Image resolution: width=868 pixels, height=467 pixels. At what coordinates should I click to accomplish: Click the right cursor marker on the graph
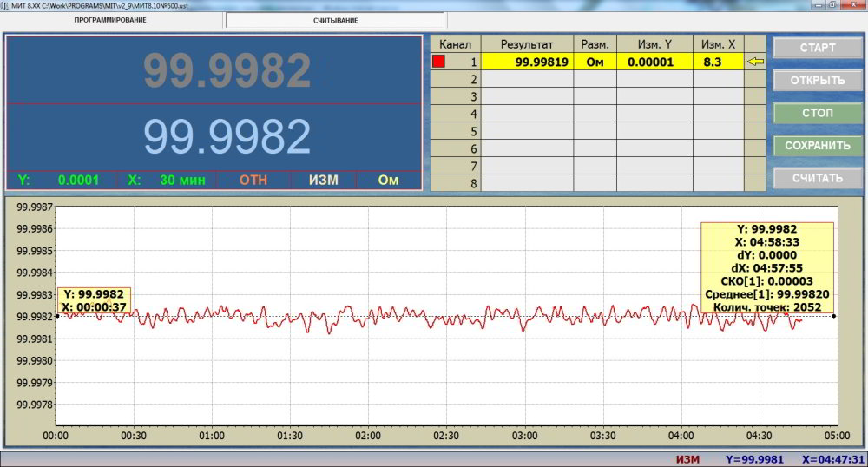tap(834, 316)
